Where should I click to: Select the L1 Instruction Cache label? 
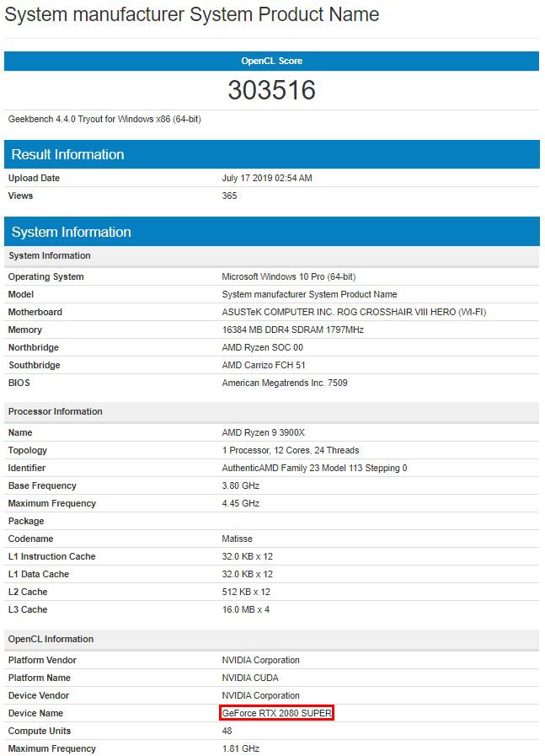(x=51, y=556)
